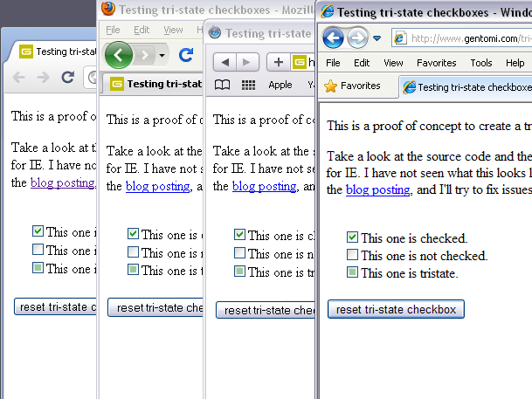Screen dimensions: 532x399
Task: Click Internet Explorer blue back button
Action: point(333,38)
